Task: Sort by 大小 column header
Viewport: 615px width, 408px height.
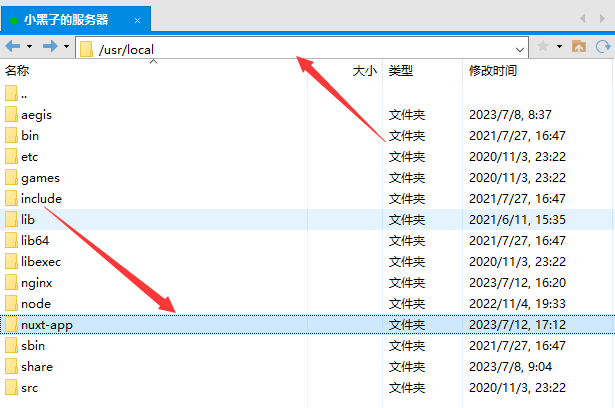Action: tap(365, 71)
